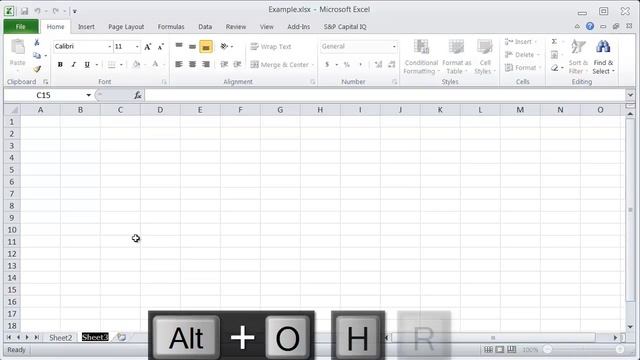This screenshot has height=360, width=640.
Task: Open Find & Select binoculars
Action: [x=603, y=57]
